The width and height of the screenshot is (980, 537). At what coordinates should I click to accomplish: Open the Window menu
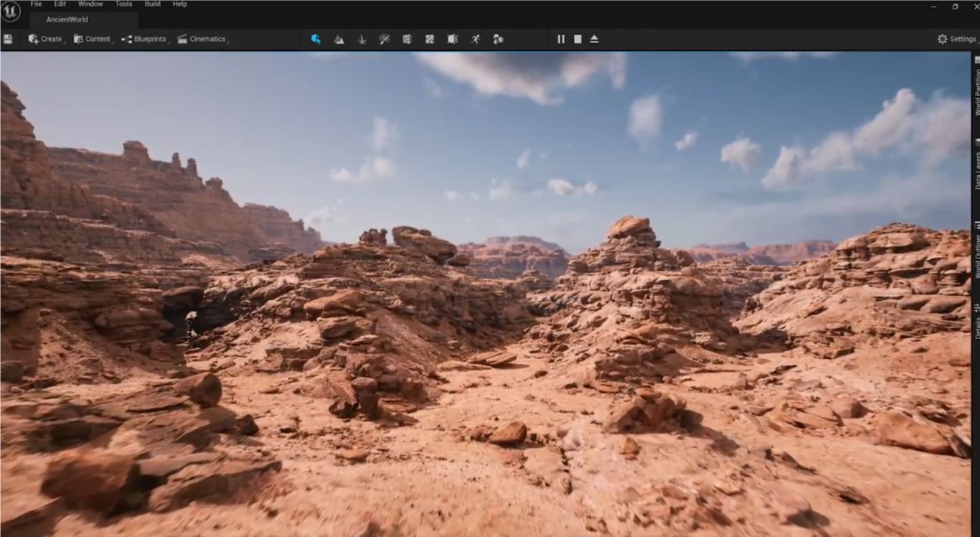90,4
